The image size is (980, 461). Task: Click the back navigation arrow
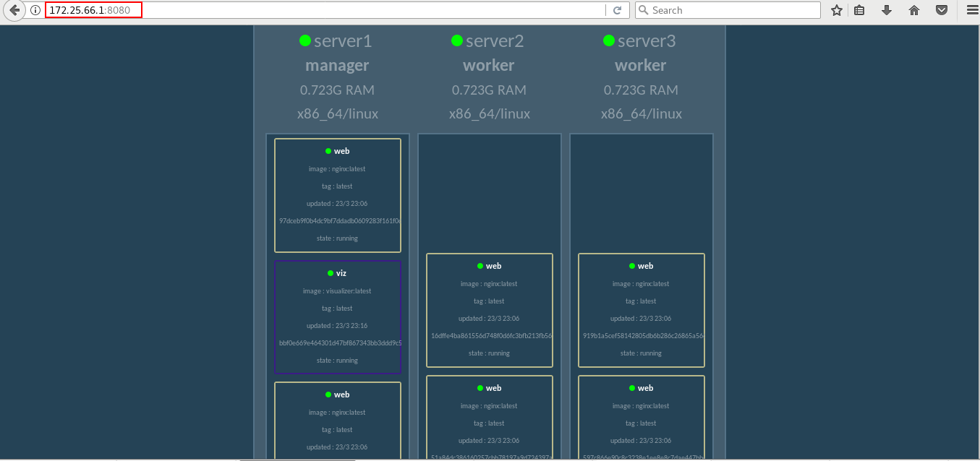pos(13,10)
